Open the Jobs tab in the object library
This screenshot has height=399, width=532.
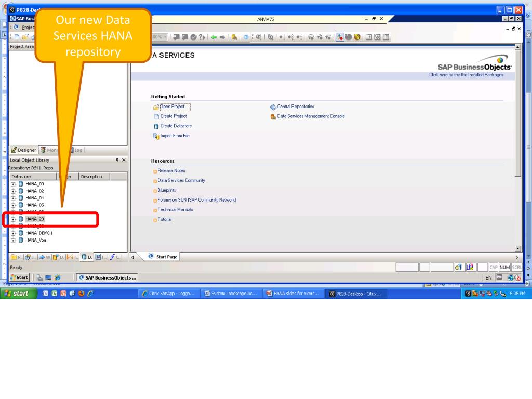pos(30,257)
